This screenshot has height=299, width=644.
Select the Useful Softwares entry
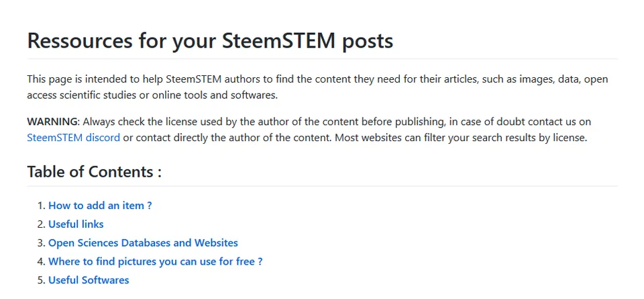point(89,280)
